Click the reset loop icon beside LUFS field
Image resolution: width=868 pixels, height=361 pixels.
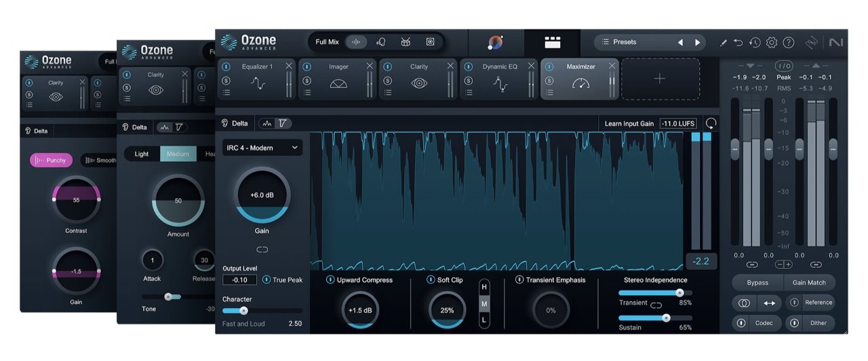tap(711, 123)
